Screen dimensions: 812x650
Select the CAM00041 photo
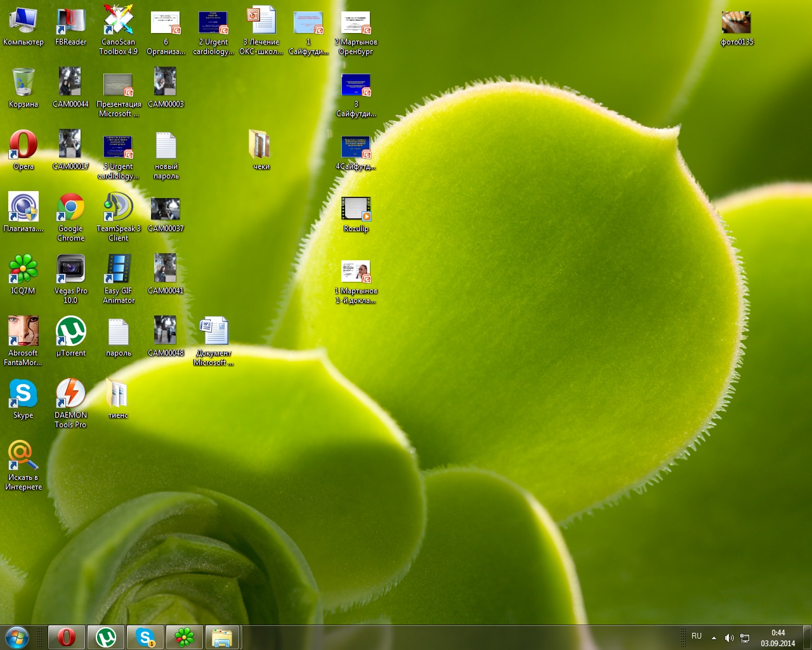(166, 274)
